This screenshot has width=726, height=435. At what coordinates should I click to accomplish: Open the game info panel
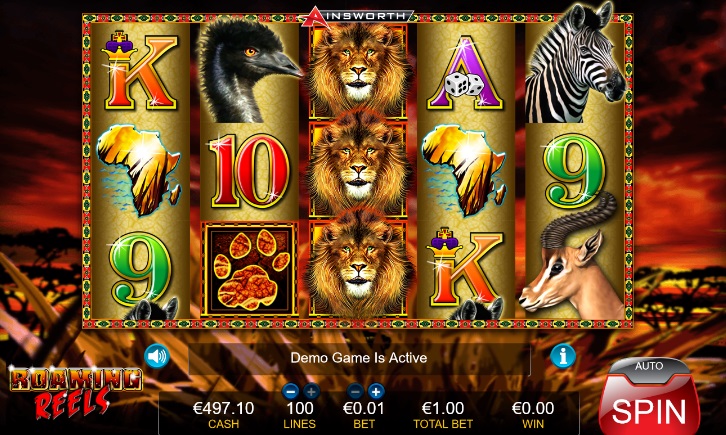[x=563, y=356]
